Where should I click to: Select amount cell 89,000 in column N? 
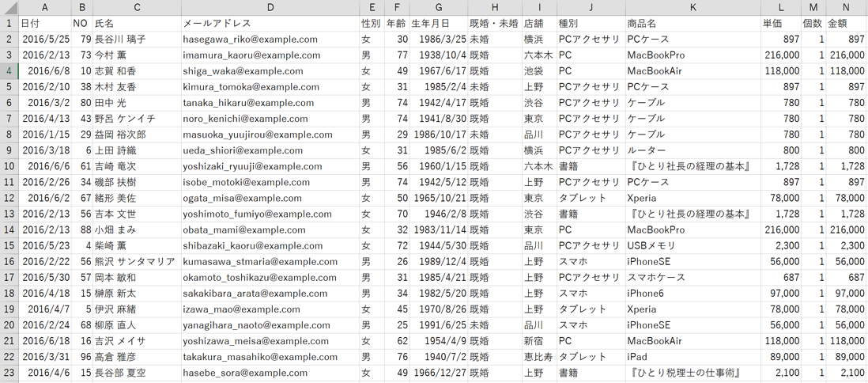[847, 357]
